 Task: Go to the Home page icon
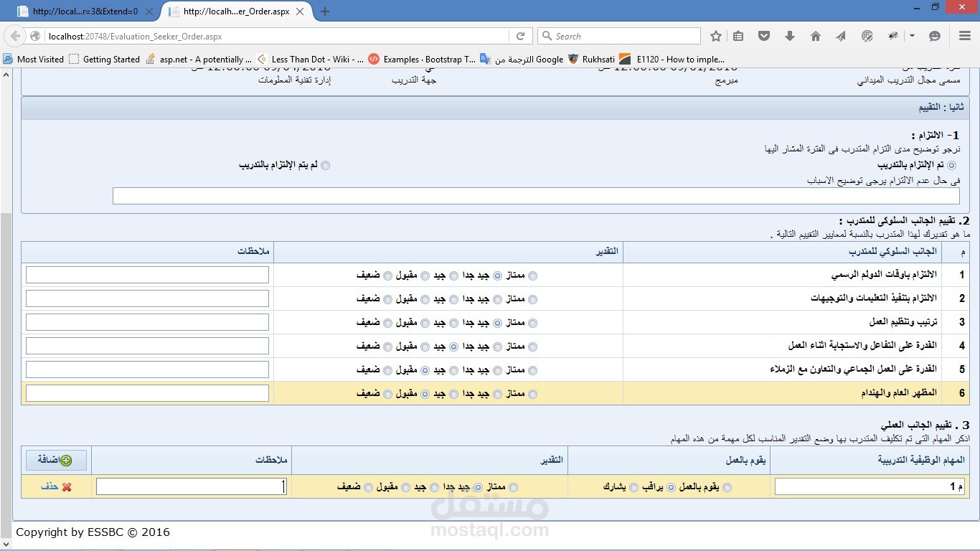click(816, 36)
